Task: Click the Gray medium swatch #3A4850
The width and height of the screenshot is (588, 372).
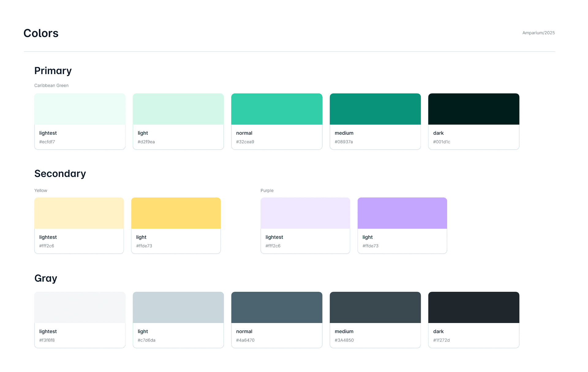Action: coord(375,308)
